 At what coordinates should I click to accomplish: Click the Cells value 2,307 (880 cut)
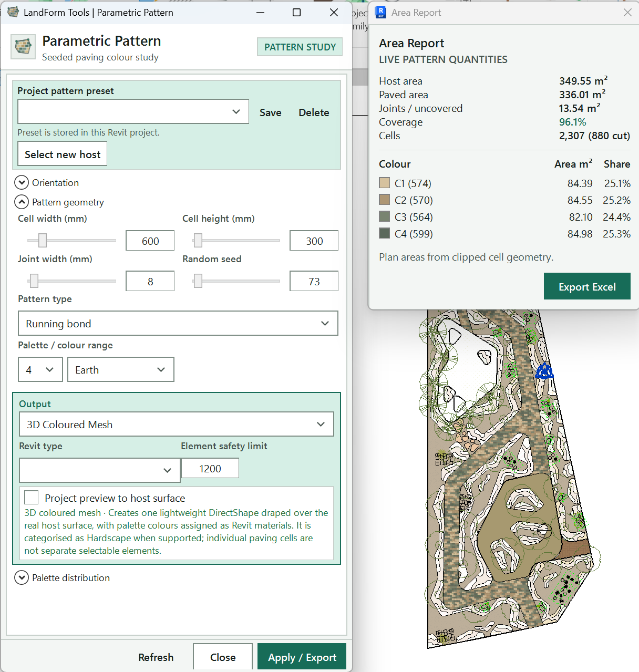coord(594,136)
